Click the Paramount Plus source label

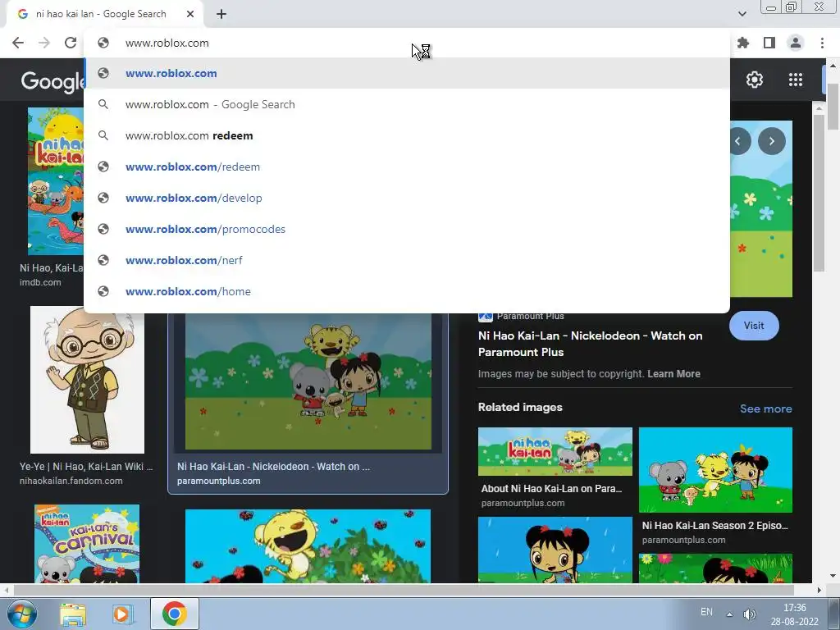[531, 316]
